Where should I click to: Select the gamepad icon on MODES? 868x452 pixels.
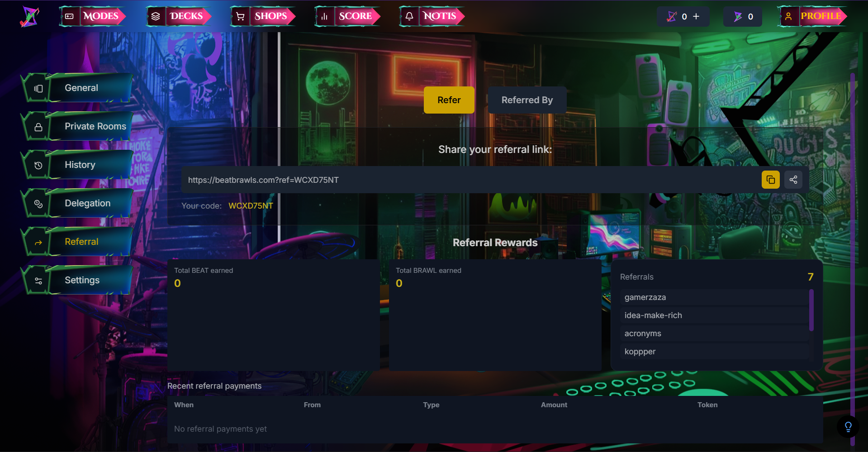pyautogui.click(x=69, y=15)
